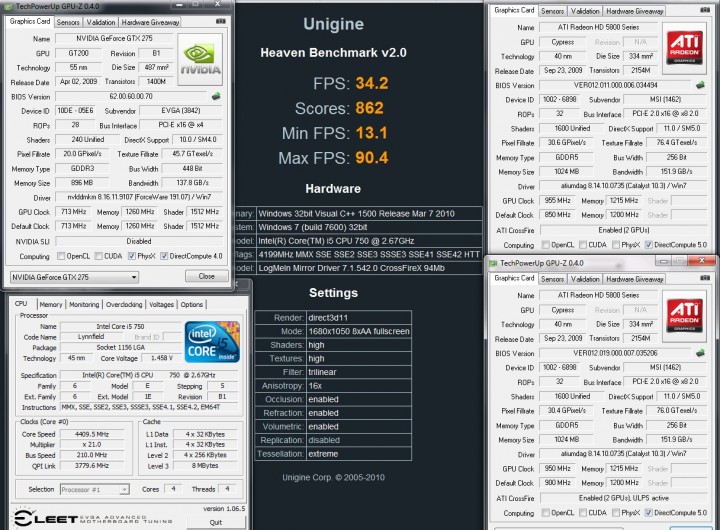Open the Overclocking tab in ELEET
Screen dimensions: 720x530
coord(124,304)
